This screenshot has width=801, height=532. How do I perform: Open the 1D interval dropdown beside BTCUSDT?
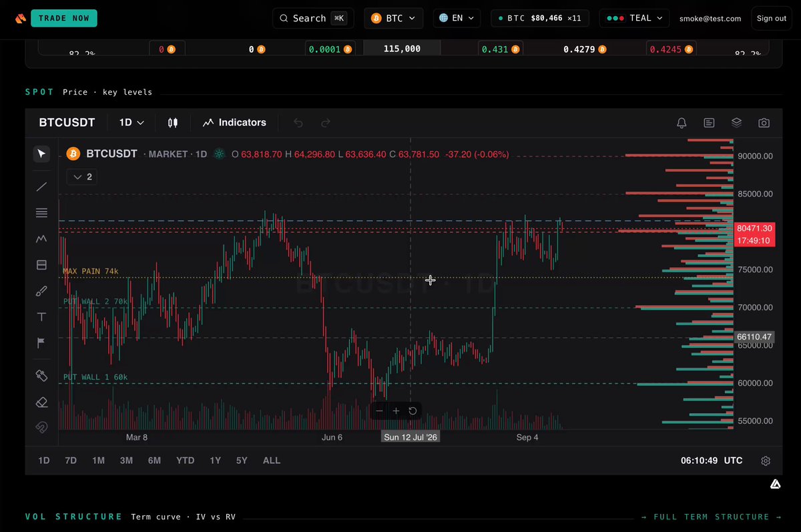point(131,123)
